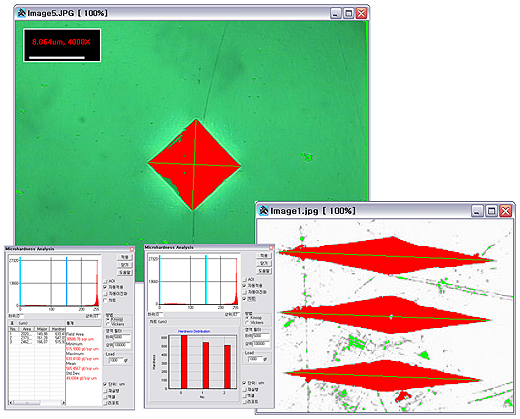Image resolution: width=520 pixels, height=419 pixels.
Task: Select Vickers method in the Hardness Distribution dialog
Action: pos(247,322)
